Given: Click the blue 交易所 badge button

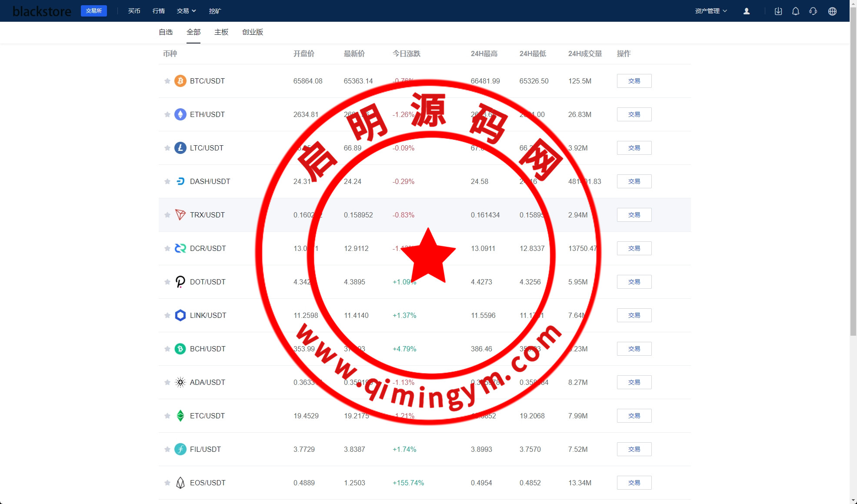Looking at the screenshot, I should [x=93, y=11].
